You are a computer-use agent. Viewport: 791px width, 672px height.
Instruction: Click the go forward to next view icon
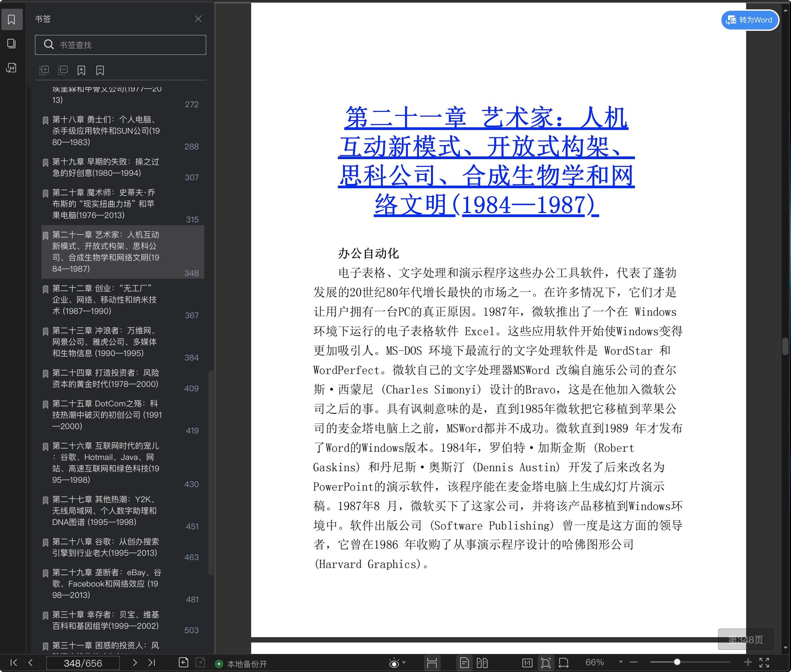tap(200, 663)
